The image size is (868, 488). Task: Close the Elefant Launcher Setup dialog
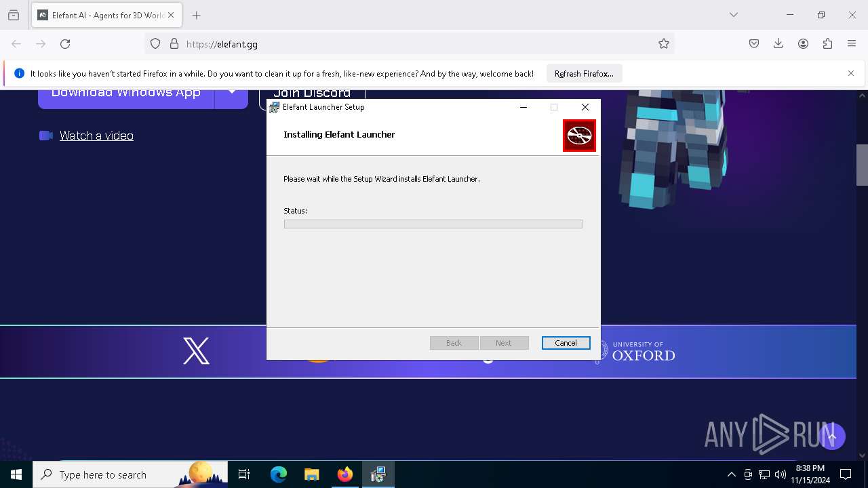(x=585, y=107)
